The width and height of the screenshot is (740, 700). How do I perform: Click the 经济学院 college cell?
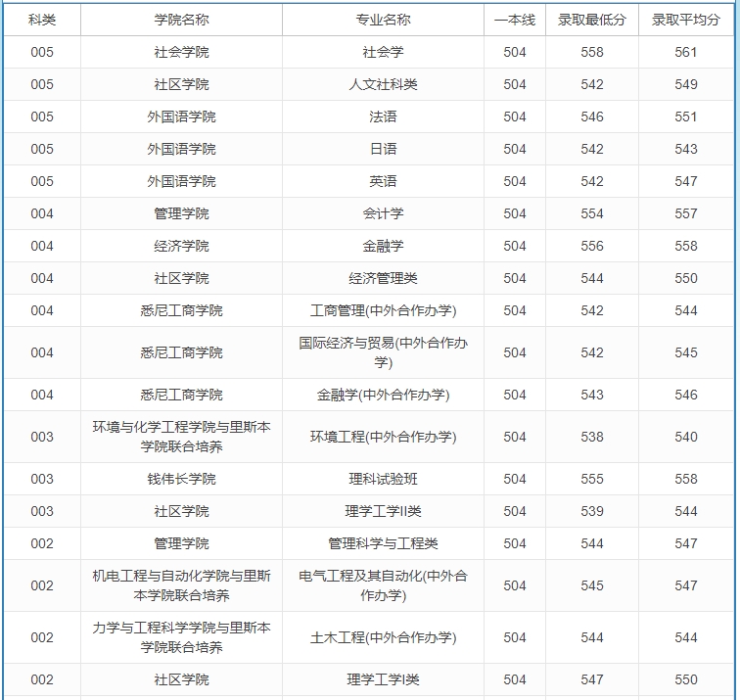point(181,246)
